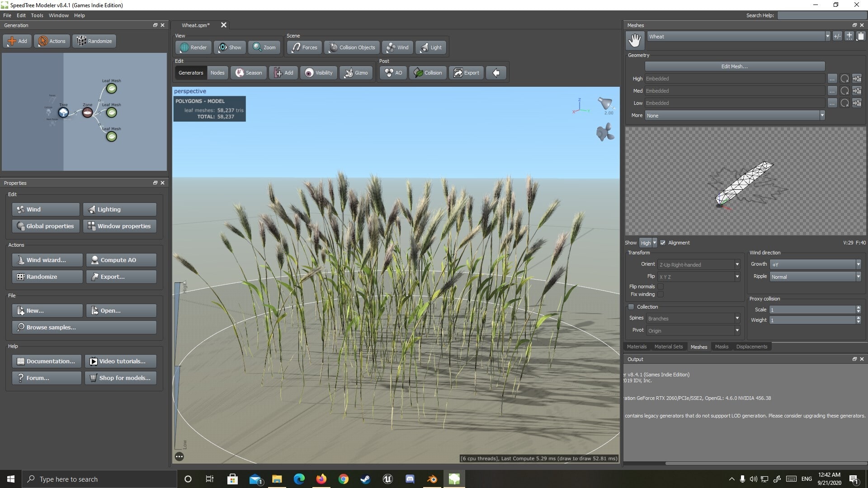Open the Tools menu

[37, 15]
